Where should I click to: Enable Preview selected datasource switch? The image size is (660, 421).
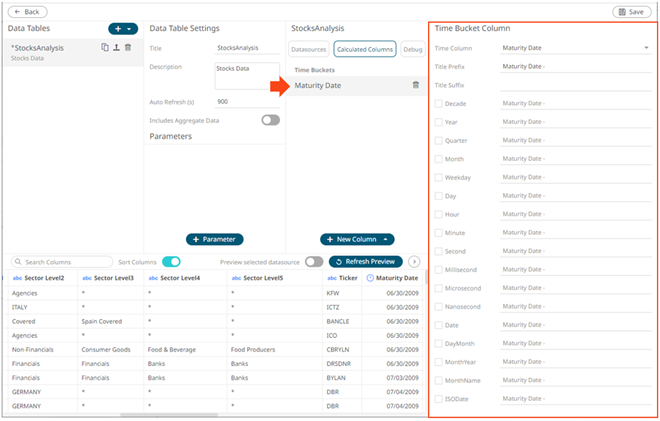click(314, 261)
